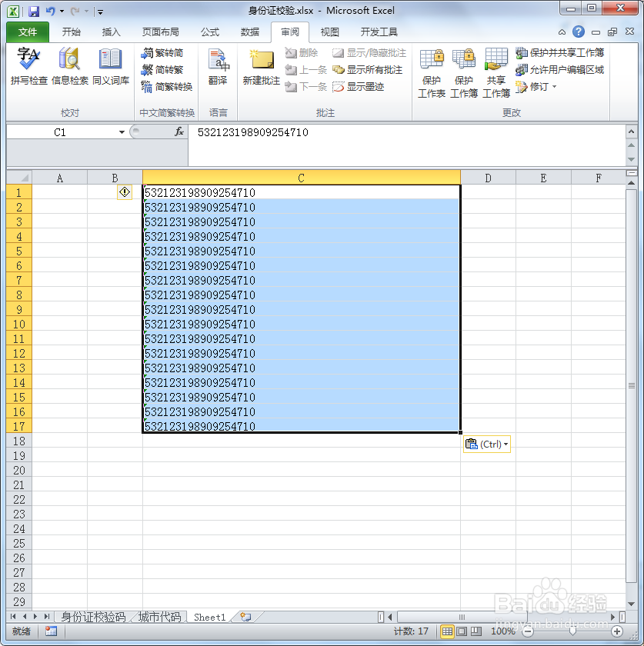The image size is (644, 646).
Task: Click the insert function fx icon
Action: tap(179, 132)
